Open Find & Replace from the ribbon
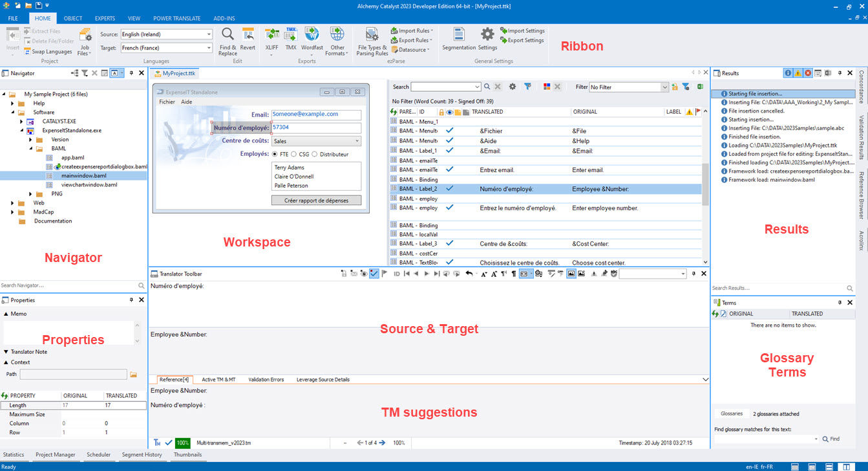Screen dimensions: 868x471 [228, 41]
